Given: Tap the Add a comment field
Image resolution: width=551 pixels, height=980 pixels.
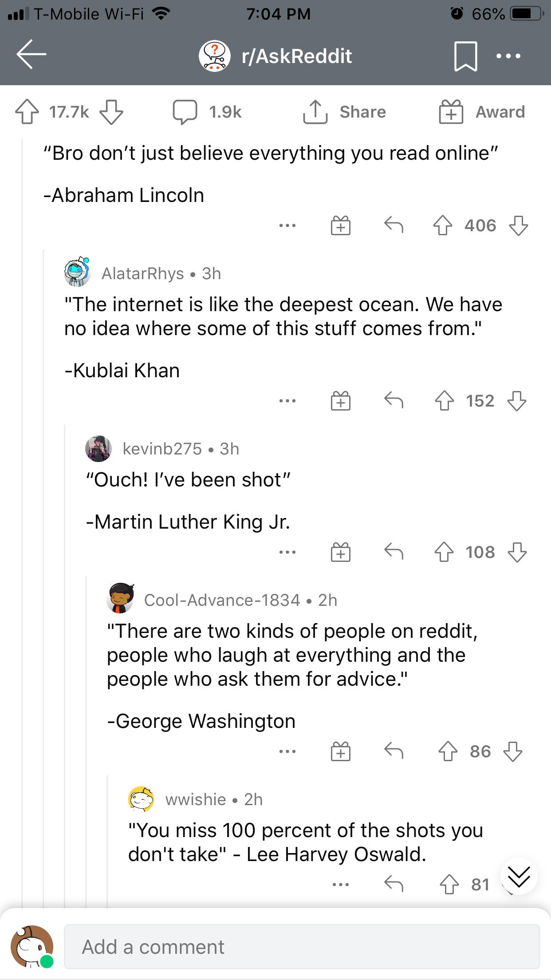Looking at the screenshot, I should pyautogui.click(x=302, y=947).
